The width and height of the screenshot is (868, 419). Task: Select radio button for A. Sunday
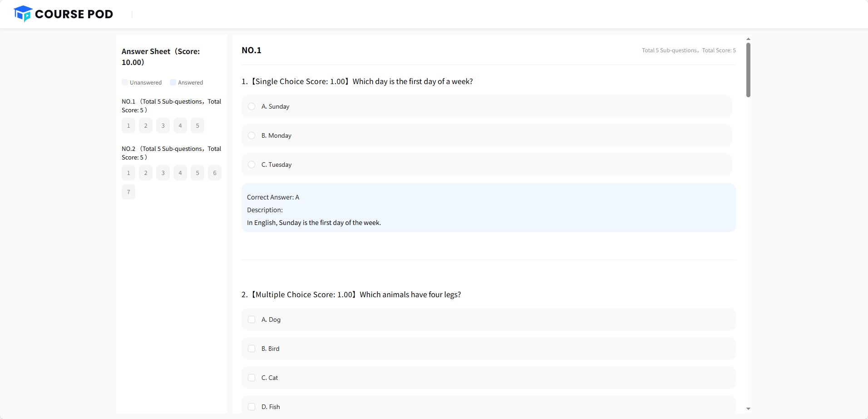coord(252,106)
